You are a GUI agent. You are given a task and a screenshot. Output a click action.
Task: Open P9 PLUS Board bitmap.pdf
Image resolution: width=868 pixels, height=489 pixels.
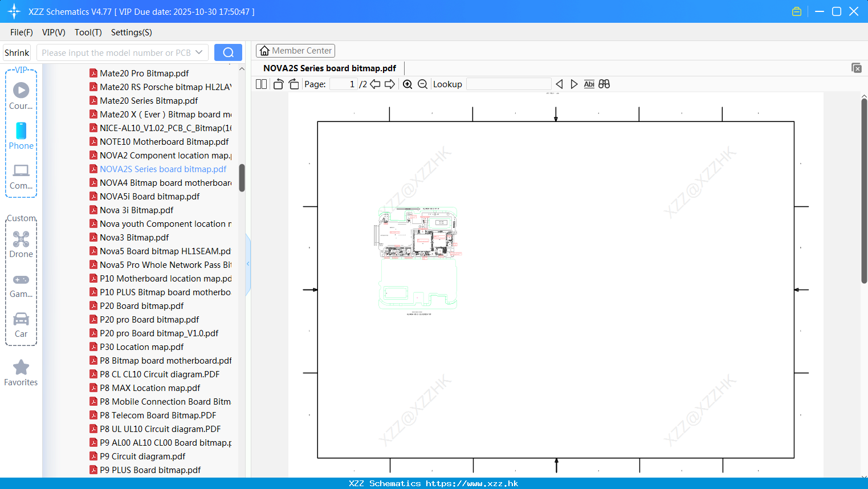(150, 470)
